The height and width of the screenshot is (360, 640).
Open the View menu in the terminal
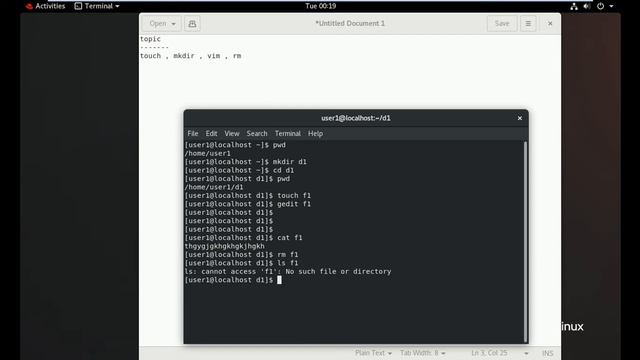click(232, 133)
